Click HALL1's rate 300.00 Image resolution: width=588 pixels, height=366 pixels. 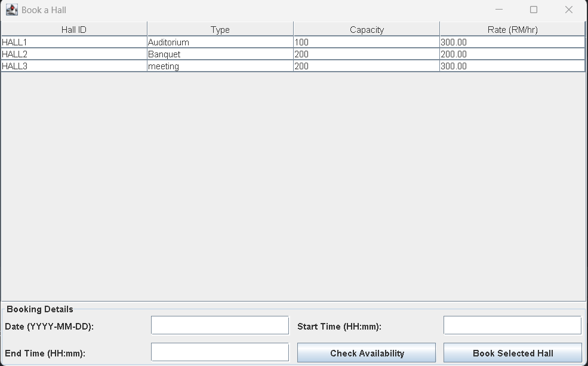[x=512, y=42]
